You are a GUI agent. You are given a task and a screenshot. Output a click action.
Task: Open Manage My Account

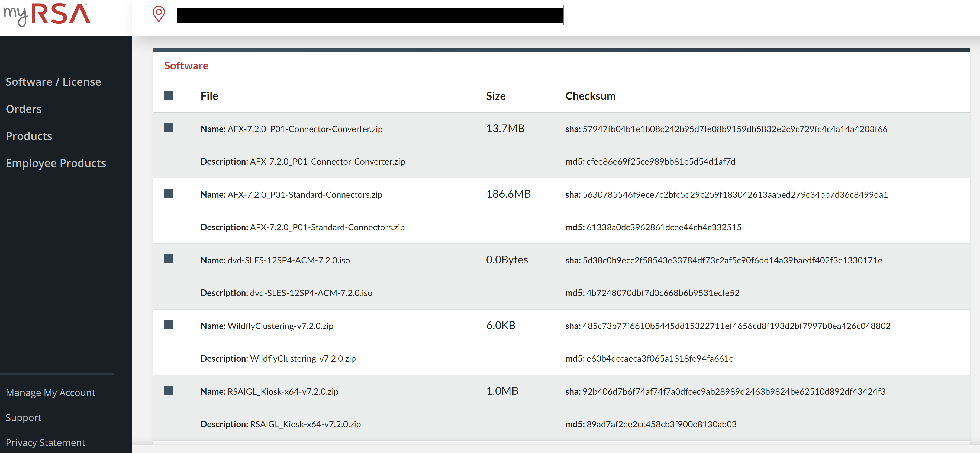51,393
